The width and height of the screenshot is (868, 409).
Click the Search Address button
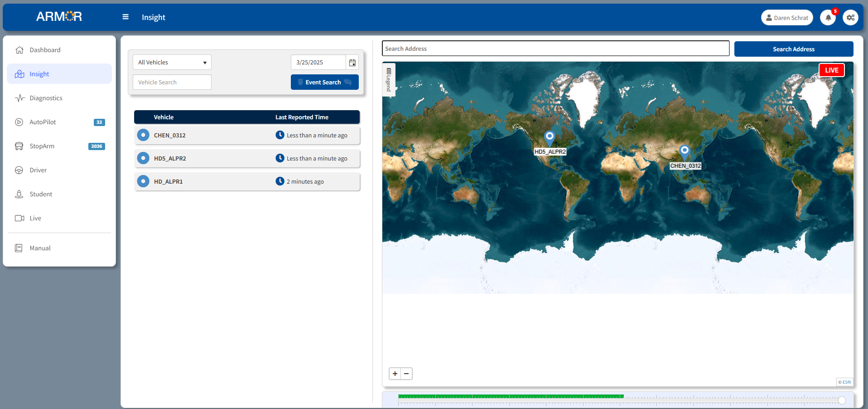pyautogui.click(x=793, y=49)
